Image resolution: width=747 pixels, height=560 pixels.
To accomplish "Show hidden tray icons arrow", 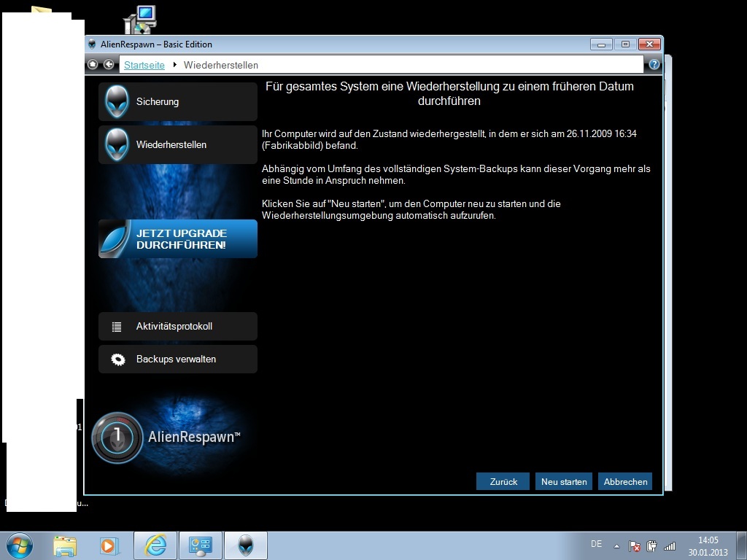I will click(616, 546).
